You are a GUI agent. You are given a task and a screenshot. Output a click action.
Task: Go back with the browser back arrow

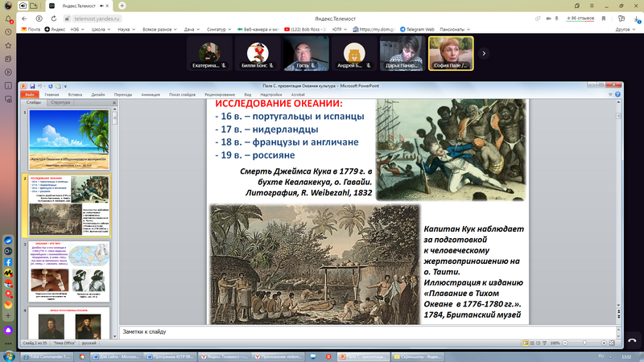click(24, 19)
